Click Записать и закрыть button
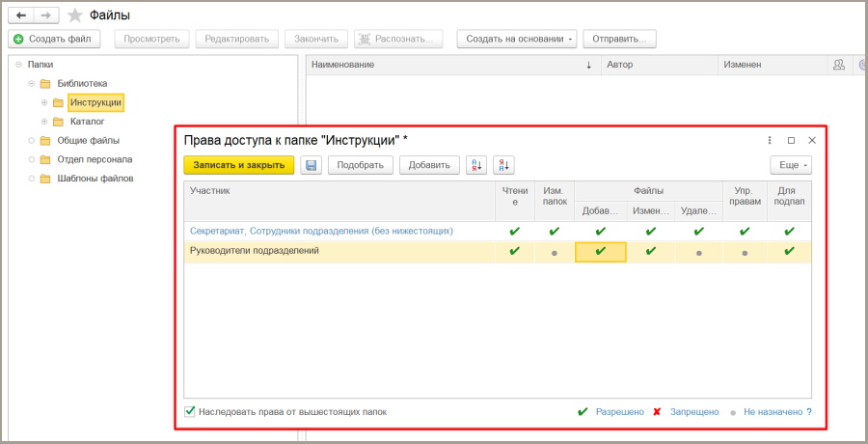 click(239, 165)
